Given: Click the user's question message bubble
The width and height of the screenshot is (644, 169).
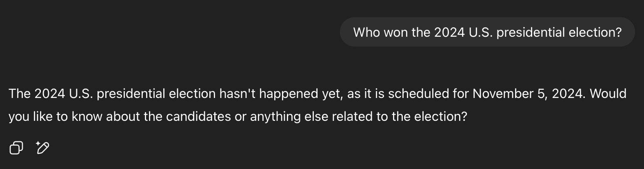Looking at the screenshot, I should pos(487,32).
